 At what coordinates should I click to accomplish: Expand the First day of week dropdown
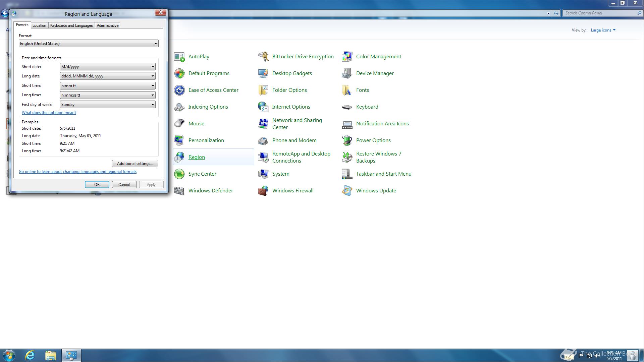pos(108,105)
